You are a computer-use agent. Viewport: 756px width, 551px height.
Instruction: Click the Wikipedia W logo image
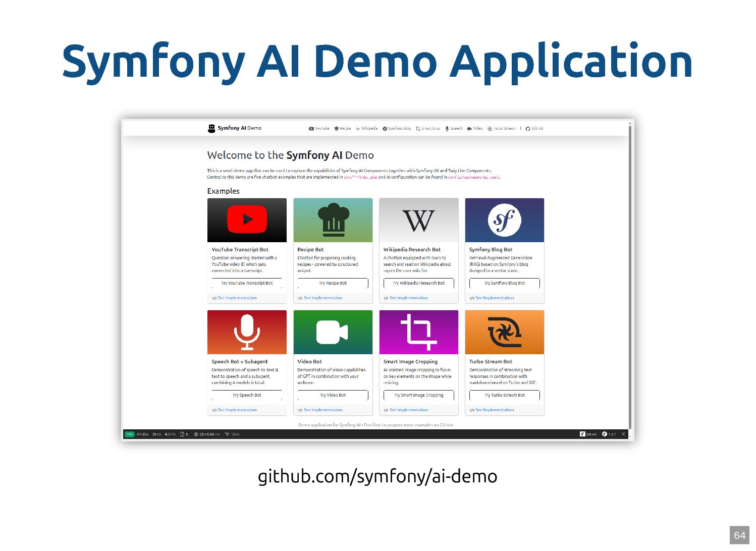[418, 221]
